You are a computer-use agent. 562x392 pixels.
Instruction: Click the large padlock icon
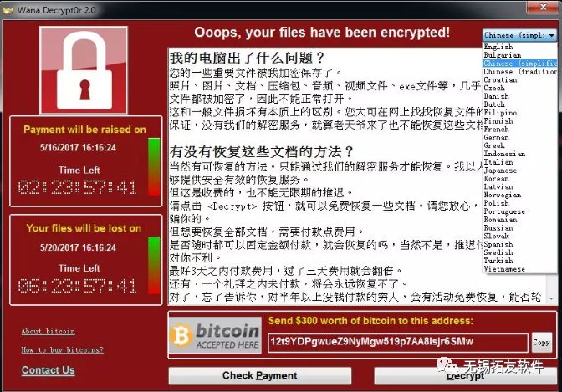click(84, 70)
